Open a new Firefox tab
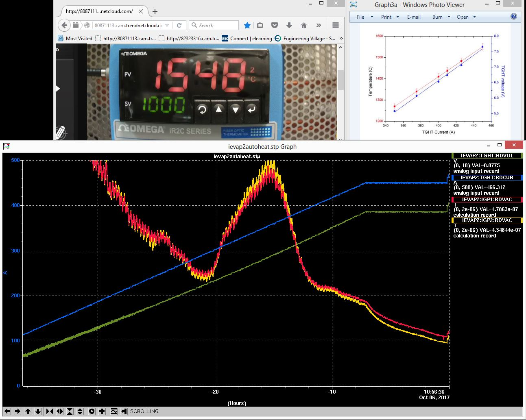The width and height of the screenshot is (526, 420). (x=155, y=11)
